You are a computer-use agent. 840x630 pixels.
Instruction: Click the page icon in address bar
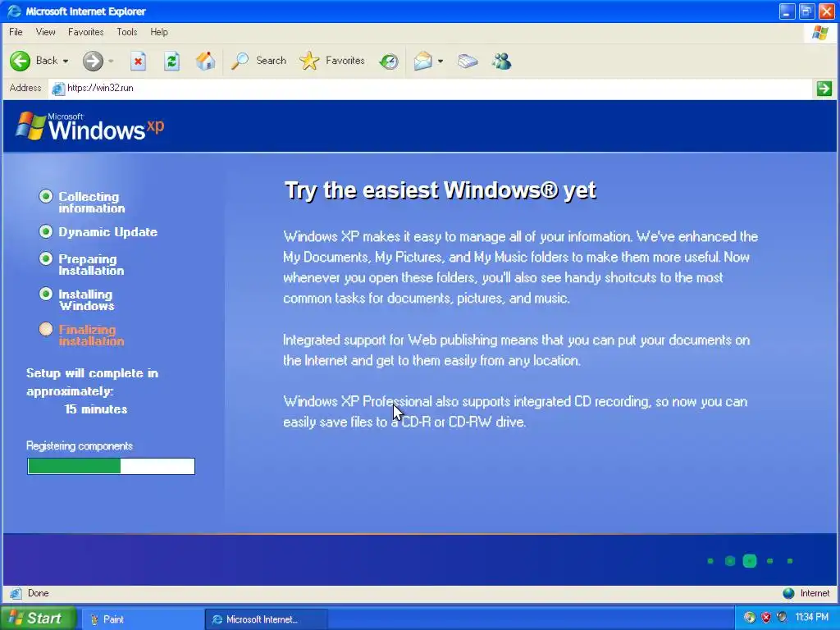pyautogui.click(x=58, y=89)
